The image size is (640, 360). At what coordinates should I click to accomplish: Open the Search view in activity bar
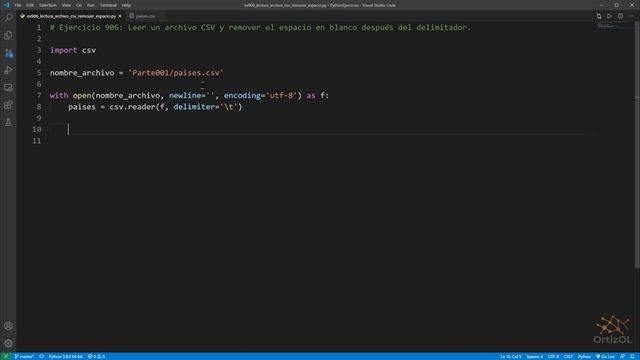click(x=8, y=18)
